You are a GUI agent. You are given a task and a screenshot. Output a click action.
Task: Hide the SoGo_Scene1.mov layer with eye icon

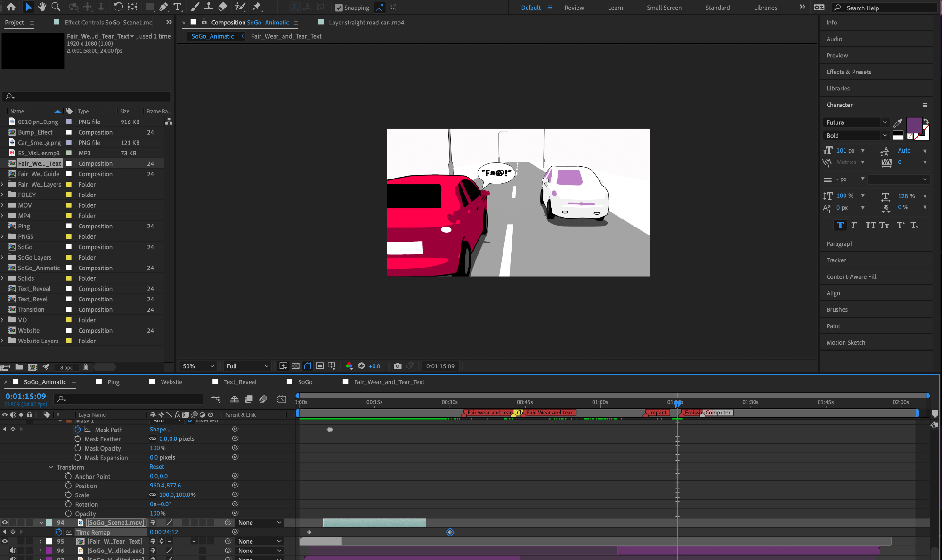5,522
